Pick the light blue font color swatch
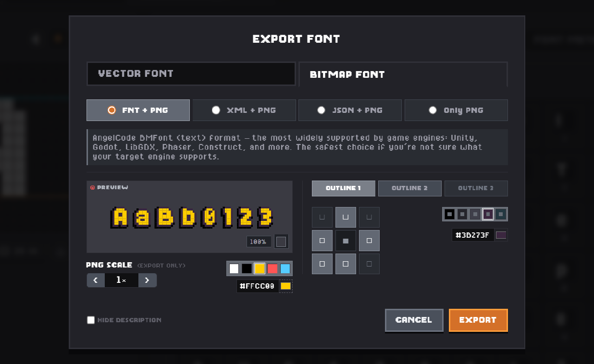594x364 pixels. [285, 269]
